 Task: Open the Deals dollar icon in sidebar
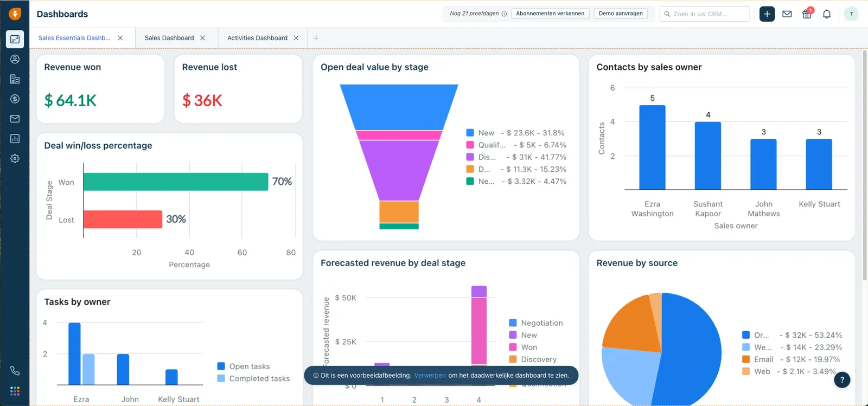click(15, 99)
